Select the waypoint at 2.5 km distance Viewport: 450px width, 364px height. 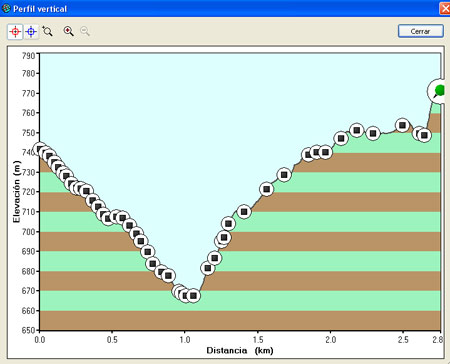pos(402,125)
